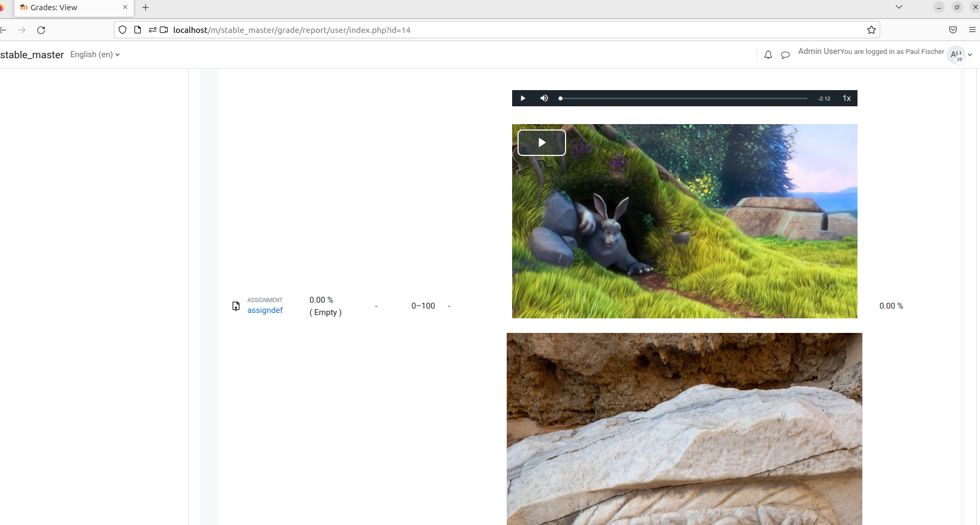Click the assignment file icon beside assigndef
This screenshot has width=980, height=525.
tap(236, 306)
